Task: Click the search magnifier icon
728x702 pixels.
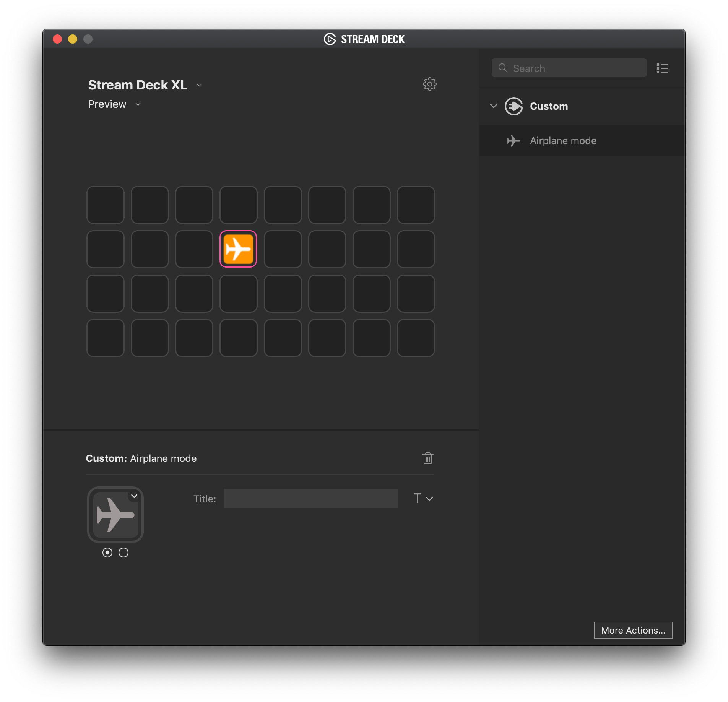Action: [502, 68]
